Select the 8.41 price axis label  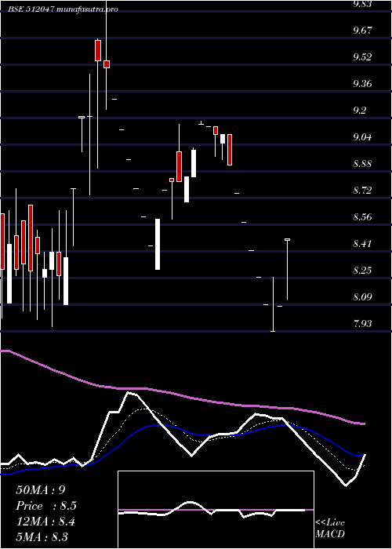coord(362,243)
